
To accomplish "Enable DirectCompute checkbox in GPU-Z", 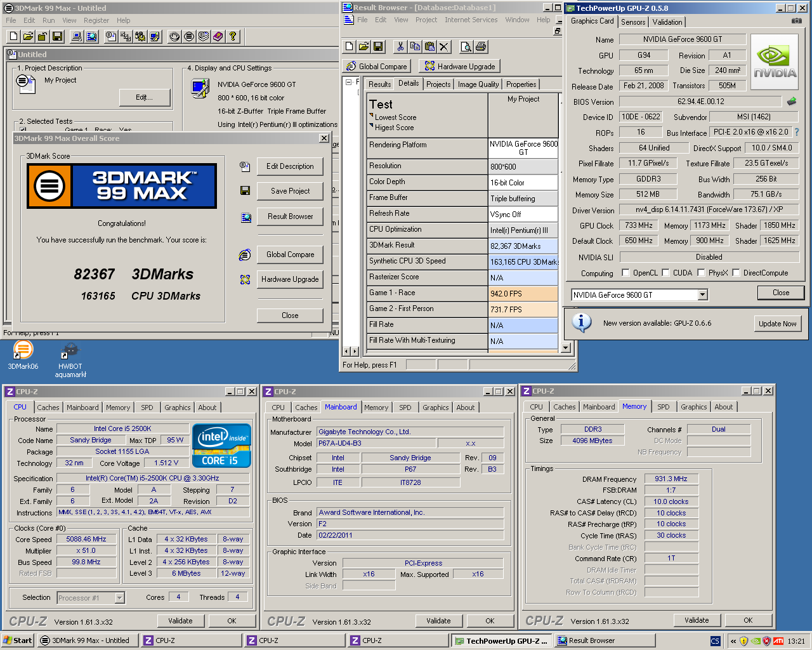I will coord(736,273).
